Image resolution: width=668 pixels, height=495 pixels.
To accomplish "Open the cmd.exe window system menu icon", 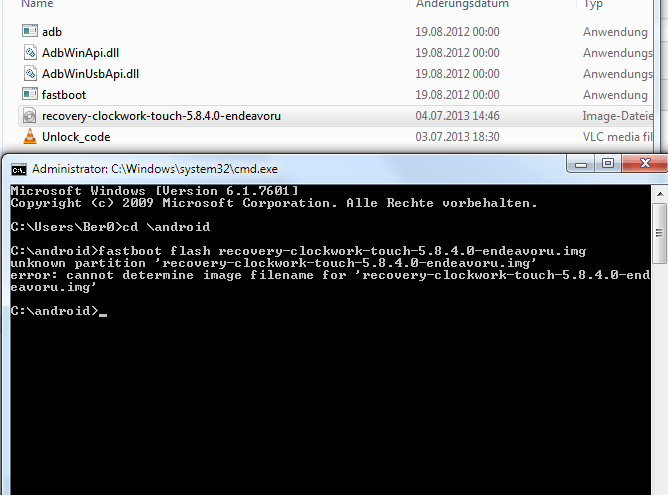I will (x=19, y=169).
